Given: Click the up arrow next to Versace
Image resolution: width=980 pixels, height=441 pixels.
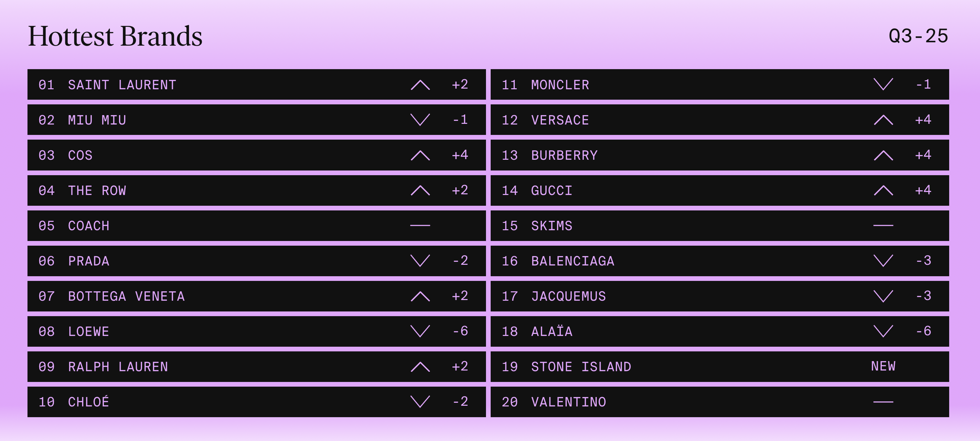Looking at the screenshot, I should pos(883,120).
